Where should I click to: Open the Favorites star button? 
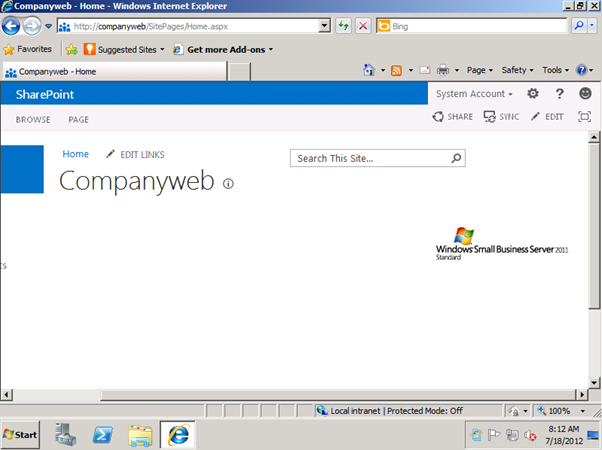(27, 49)
